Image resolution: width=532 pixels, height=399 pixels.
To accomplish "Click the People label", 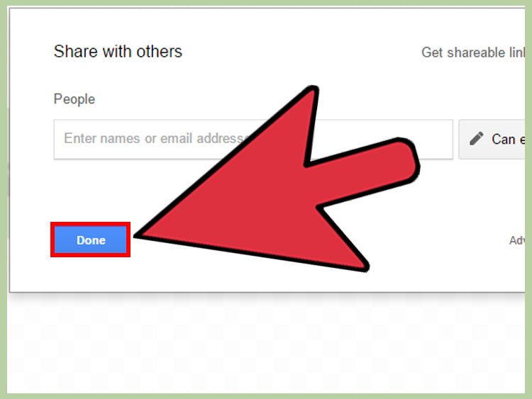I will tap(74, 99).
